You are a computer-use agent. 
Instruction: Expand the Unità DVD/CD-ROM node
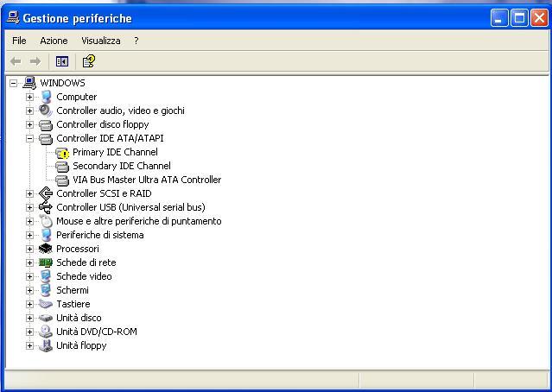[x=29, y=332]
